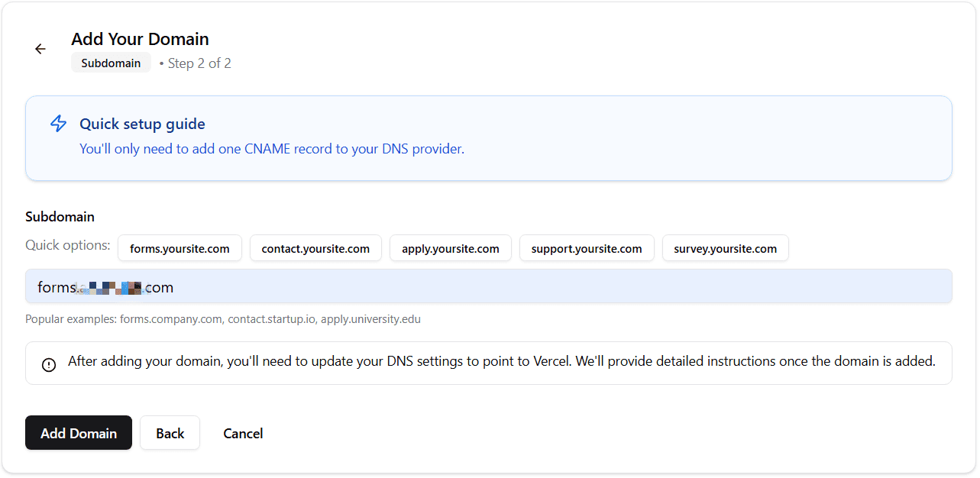Click the DNS settings notice message
This screenshot has height=478, width=980.
pos(501,361)
